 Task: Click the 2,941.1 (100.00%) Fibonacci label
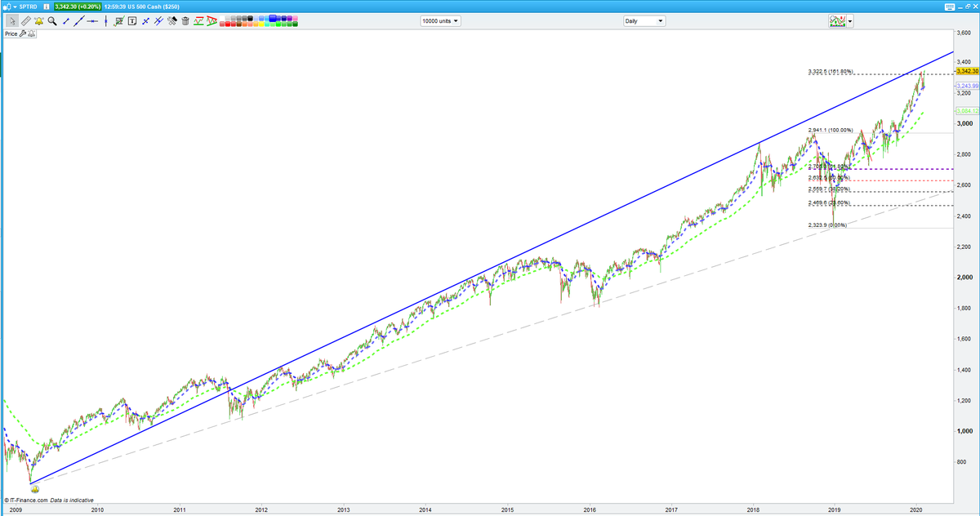pyautogui.click(x=831, y=130)
